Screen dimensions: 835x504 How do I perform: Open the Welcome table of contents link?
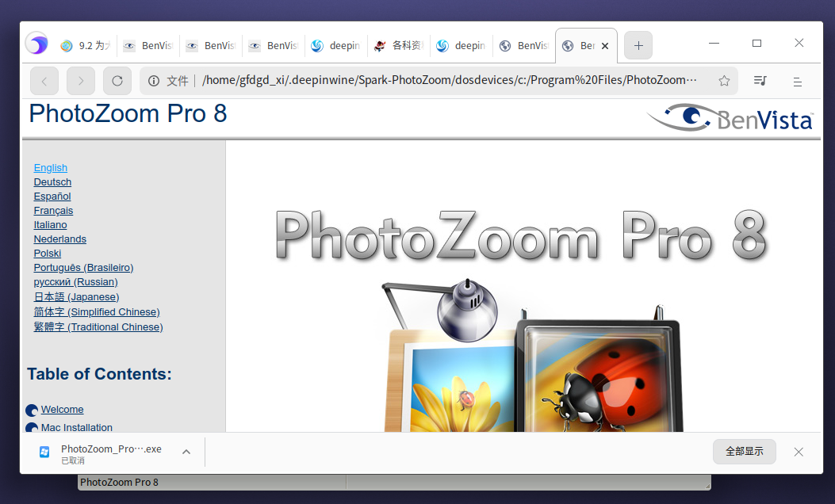click(x=62, y=410)
